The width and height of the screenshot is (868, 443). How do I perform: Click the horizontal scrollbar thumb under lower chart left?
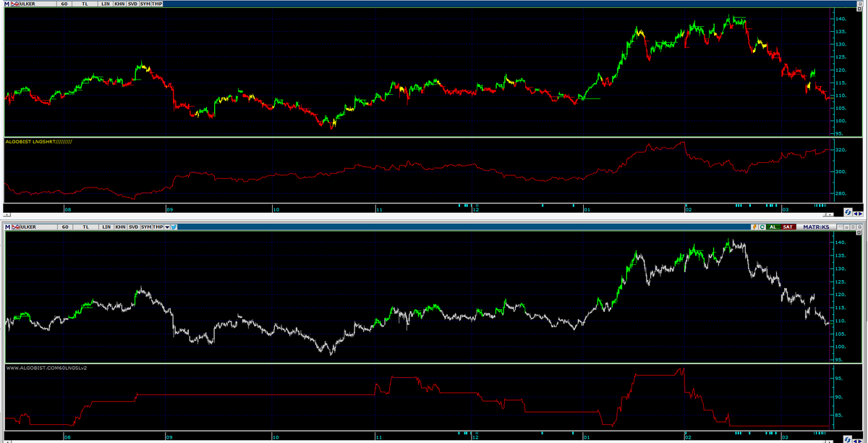(x=7, y=442)
